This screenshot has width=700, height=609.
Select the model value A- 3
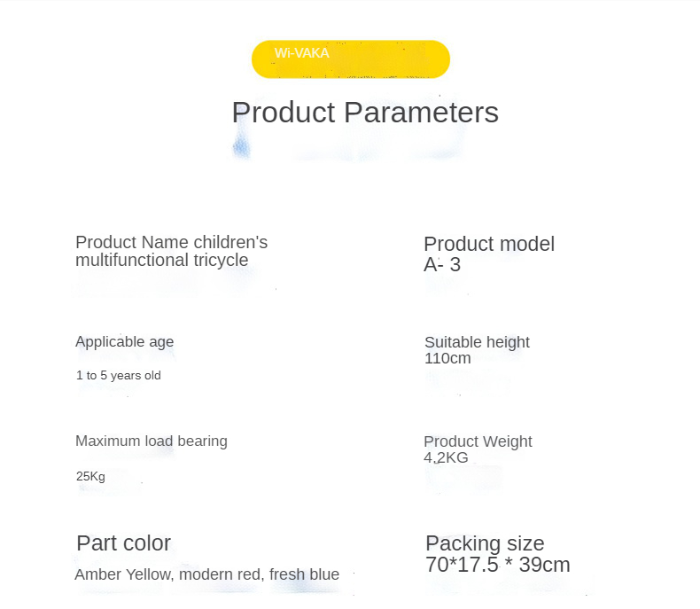(442, 264)
